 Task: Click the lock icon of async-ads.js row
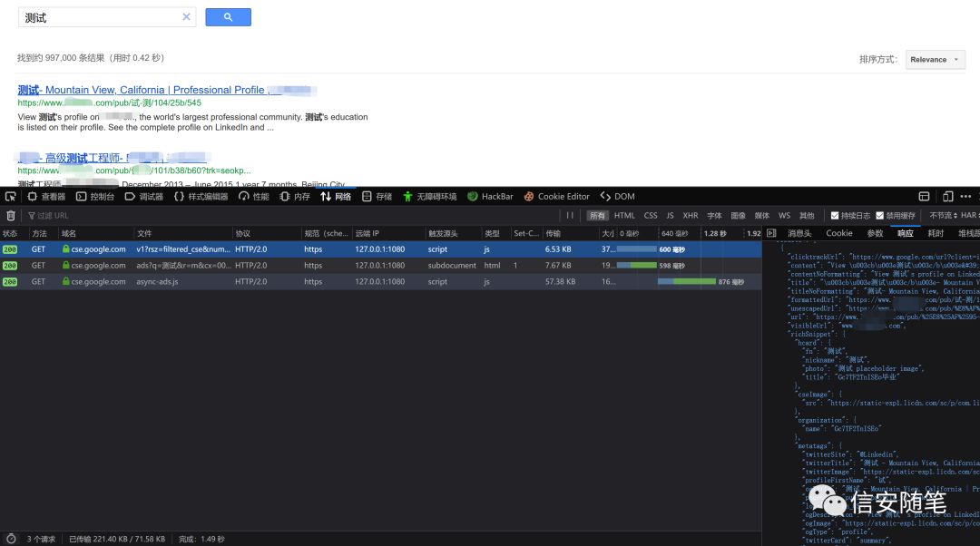click(x=65, y=282)
